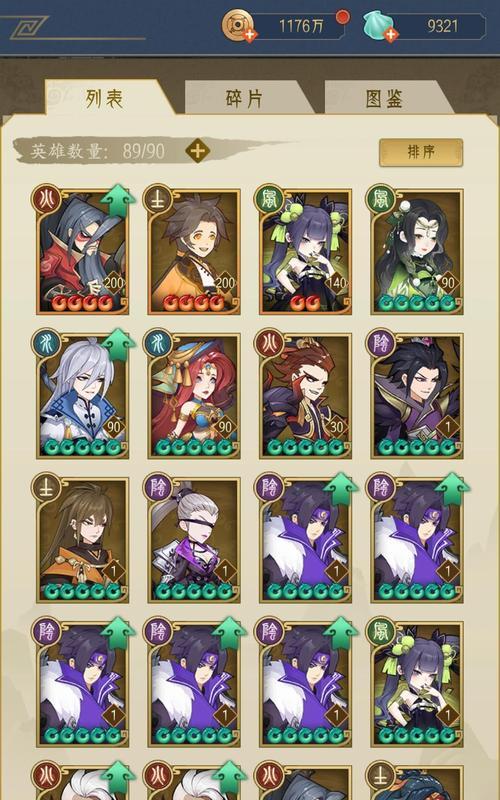
Task: Click the fire element badge on first hero
Action: click(x=46, y=198)
